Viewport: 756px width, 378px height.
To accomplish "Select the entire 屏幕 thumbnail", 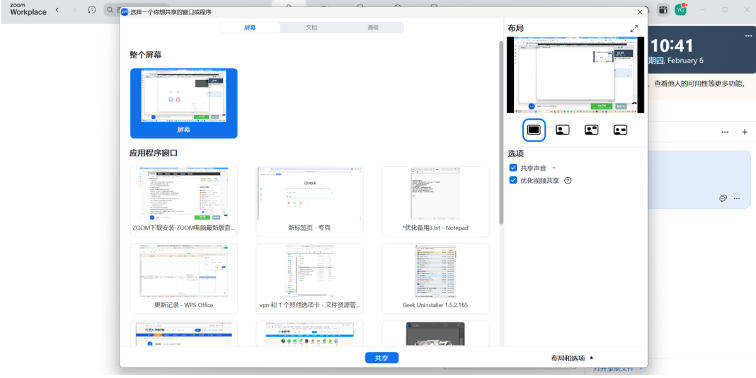I will (x=184, y=103).
